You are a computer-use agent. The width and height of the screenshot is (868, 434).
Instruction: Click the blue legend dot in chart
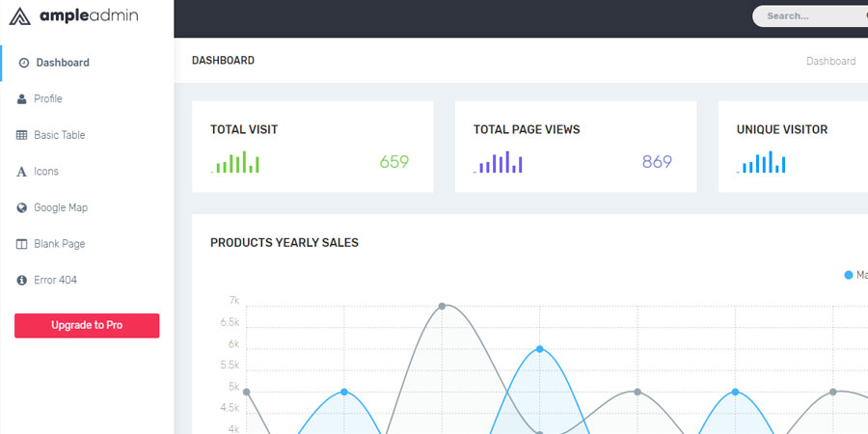coord(848,275)
